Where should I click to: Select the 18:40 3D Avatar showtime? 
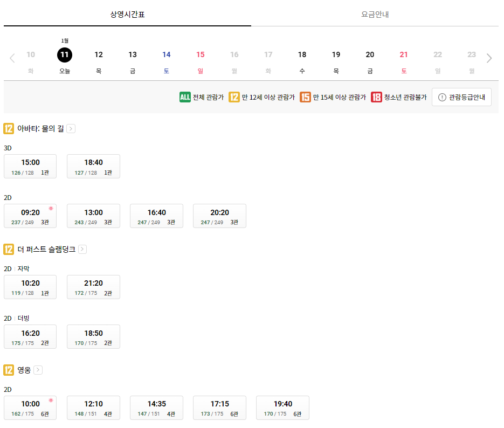coord(93,166)
